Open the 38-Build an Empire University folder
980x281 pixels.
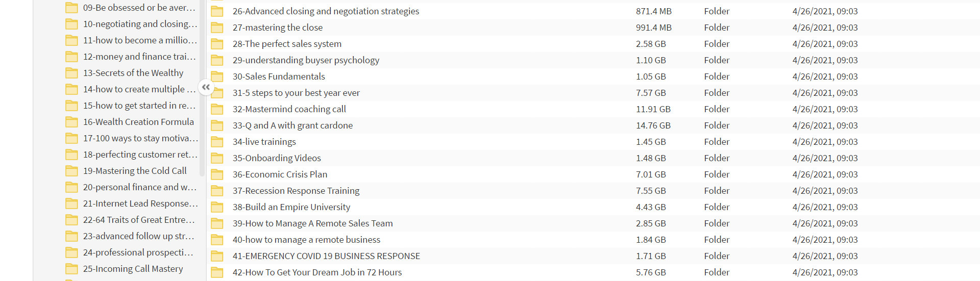[x=291, y=207]
